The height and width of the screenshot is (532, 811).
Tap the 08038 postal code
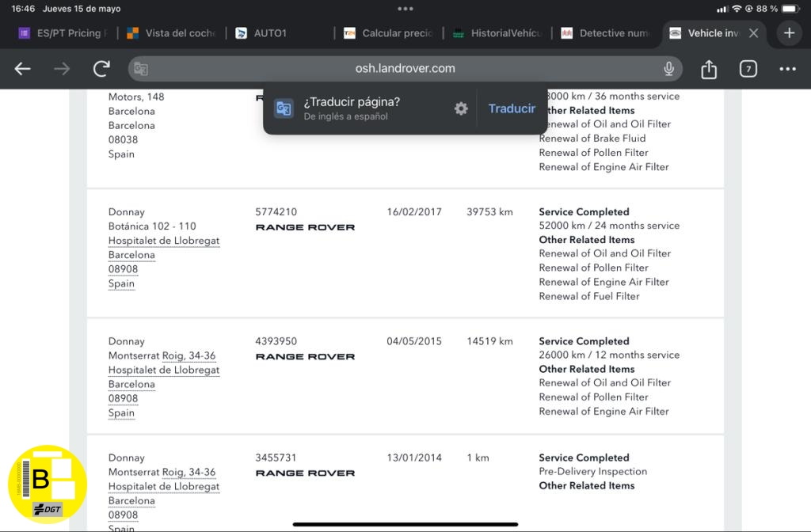point(123,139)
